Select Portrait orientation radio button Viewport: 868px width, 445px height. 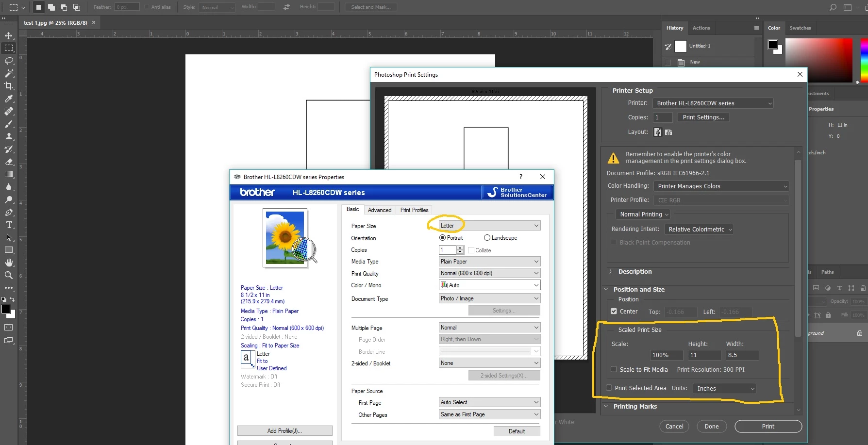442,238
